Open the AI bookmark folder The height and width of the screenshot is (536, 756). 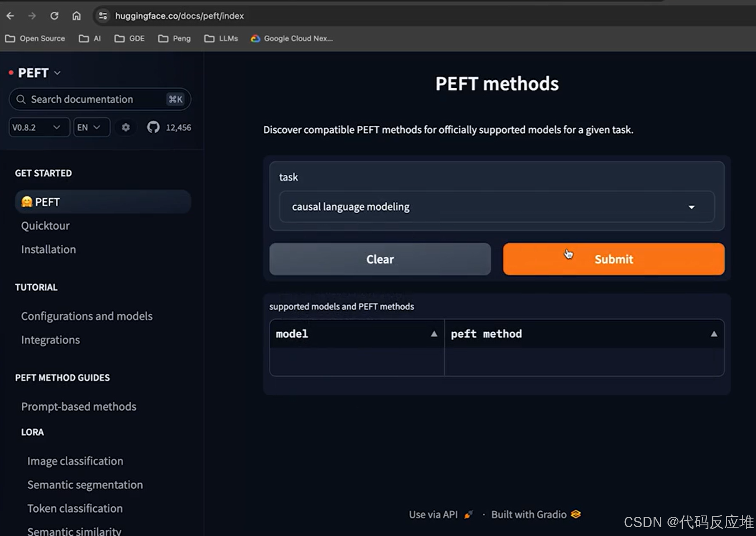(90, 38)
